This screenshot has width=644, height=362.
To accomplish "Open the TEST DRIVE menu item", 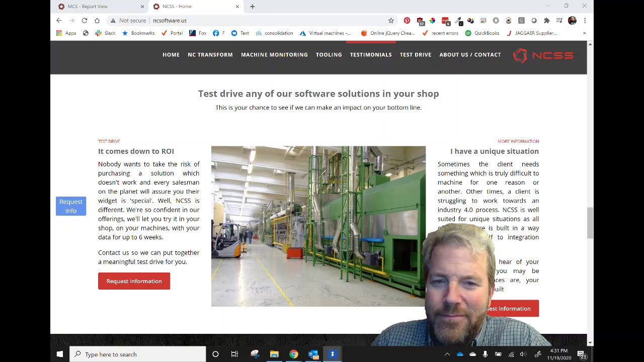I will [x=416, y=55].
